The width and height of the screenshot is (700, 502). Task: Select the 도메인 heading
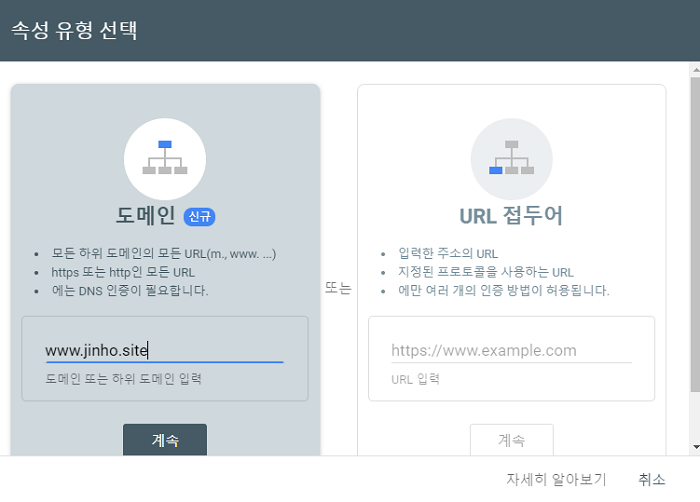point(145,216)
